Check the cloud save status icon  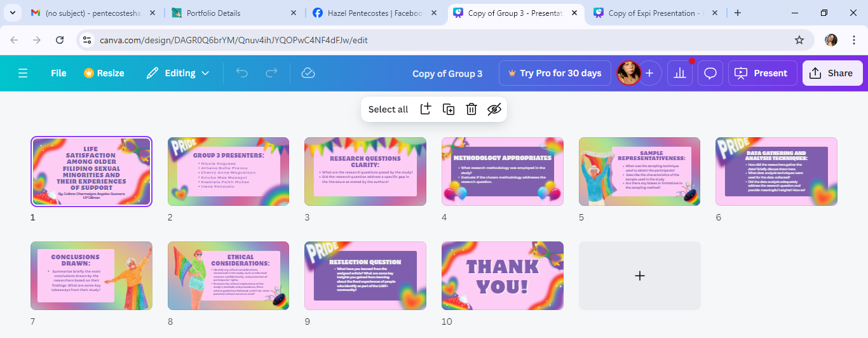click(x=308, y=73)
